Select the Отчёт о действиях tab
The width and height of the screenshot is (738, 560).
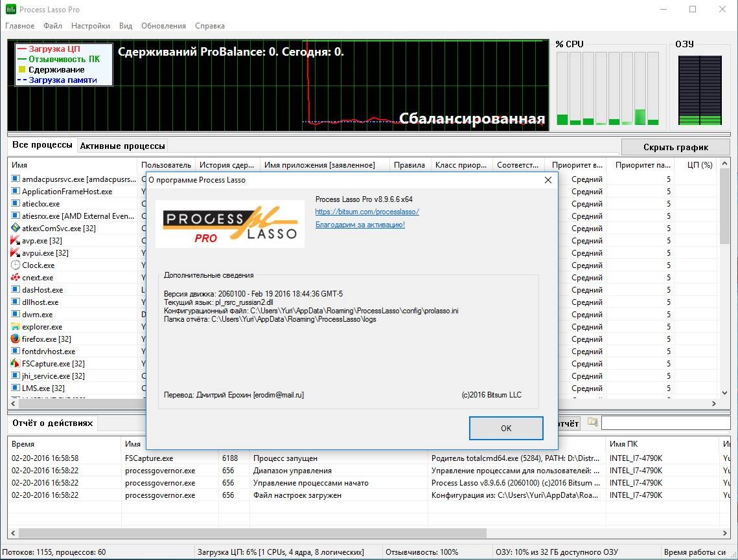click(x=52, y=423)
